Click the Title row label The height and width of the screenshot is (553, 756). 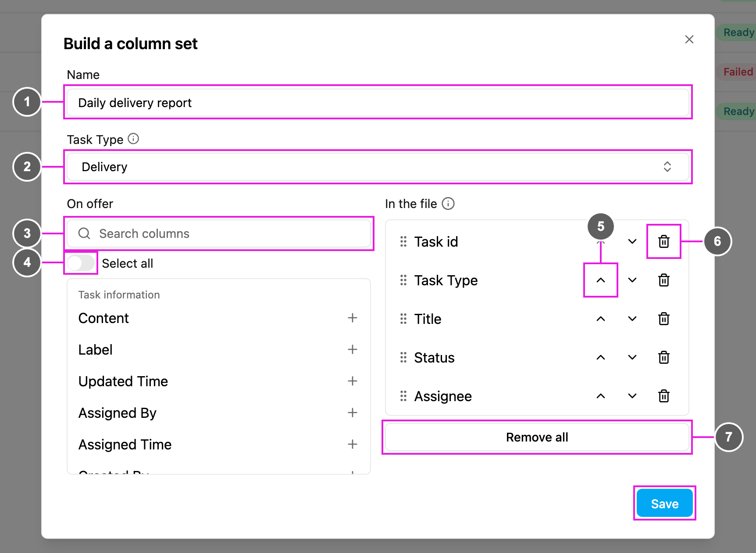(x=428, y=319)
